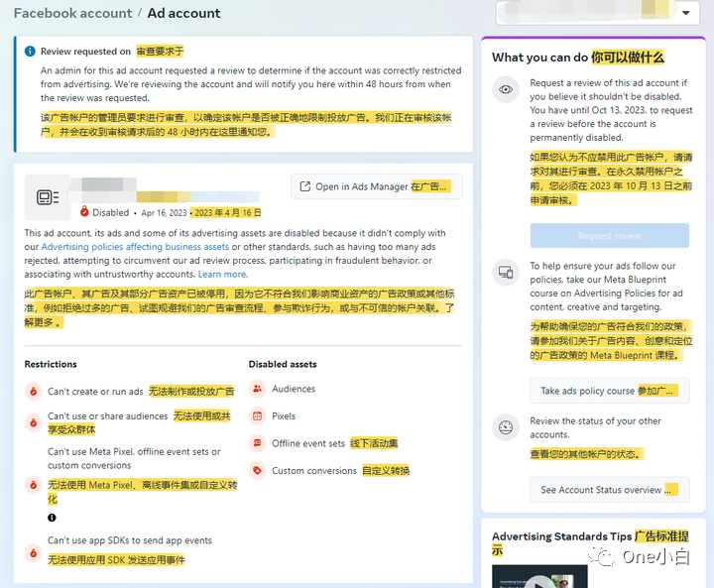
Task: Click Can't create or run ads text
Action: tap(95, 392)
